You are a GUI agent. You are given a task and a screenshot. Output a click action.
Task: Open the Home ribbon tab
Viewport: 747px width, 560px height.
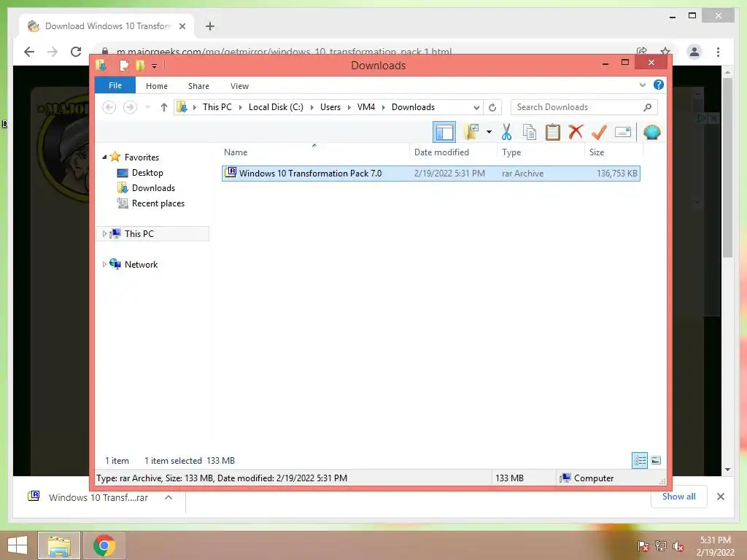pyautogui.click(x=157, y=86)
